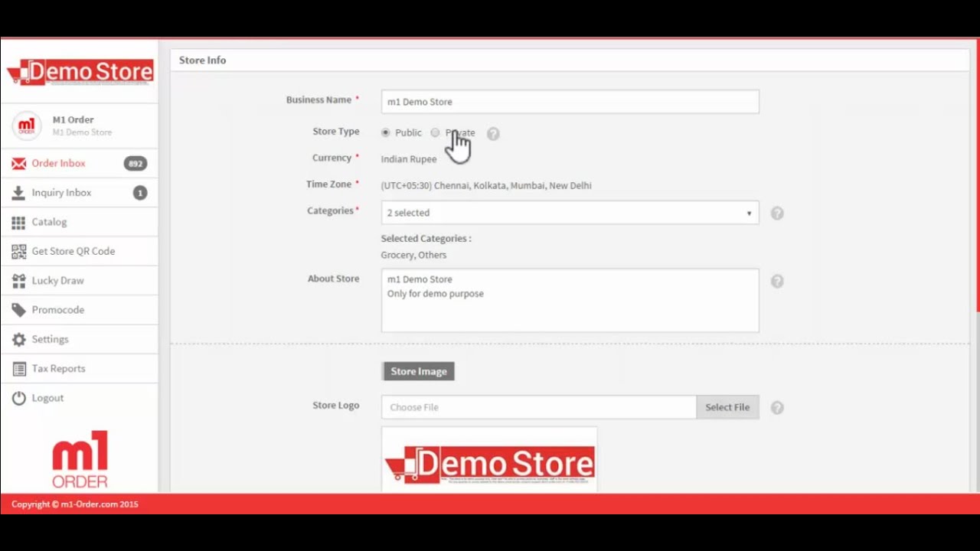The width and height of the screenshot is (980, 551).
Task: Click help icon next to Store Type
Action: click(493, 134)
